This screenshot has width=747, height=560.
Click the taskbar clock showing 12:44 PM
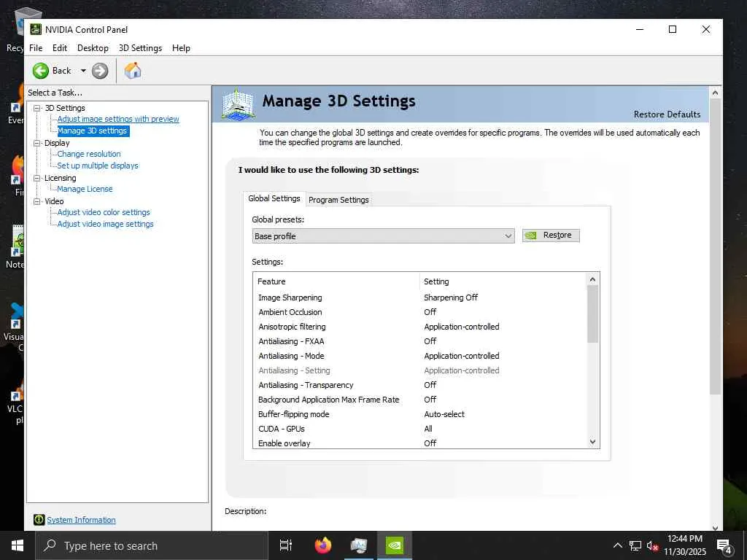[x=685, y=545]
